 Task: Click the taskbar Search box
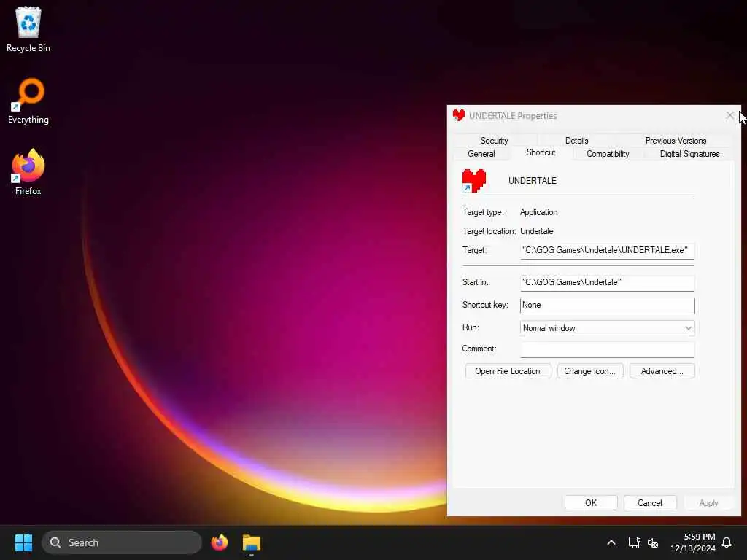tap(122, 542)
